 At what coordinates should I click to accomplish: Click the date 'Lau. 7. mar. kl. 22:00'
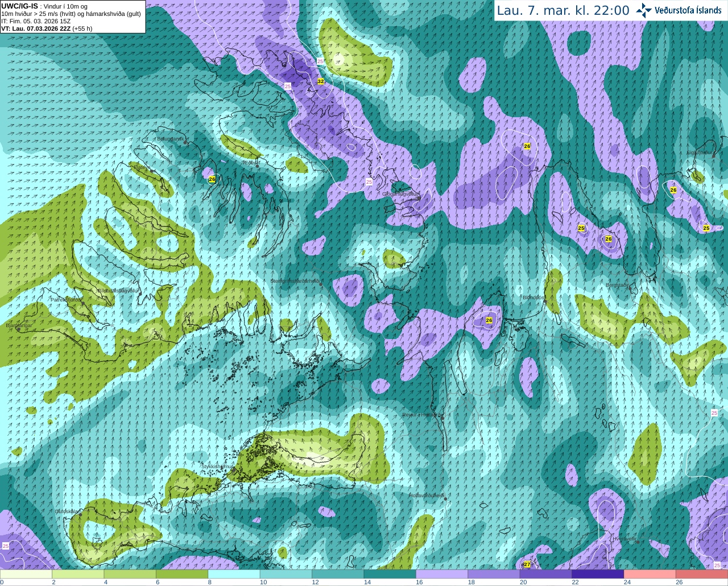tap(563, 10)
